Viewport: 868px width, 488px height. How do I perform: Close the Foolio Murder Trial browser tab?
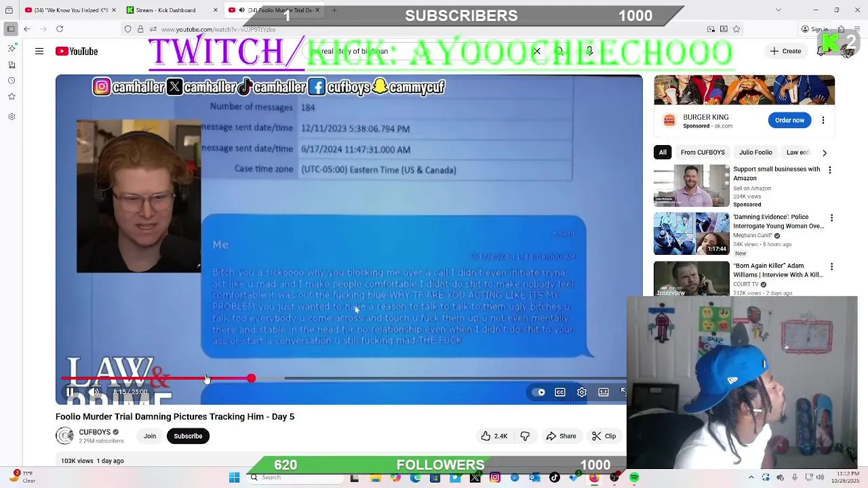317,10
